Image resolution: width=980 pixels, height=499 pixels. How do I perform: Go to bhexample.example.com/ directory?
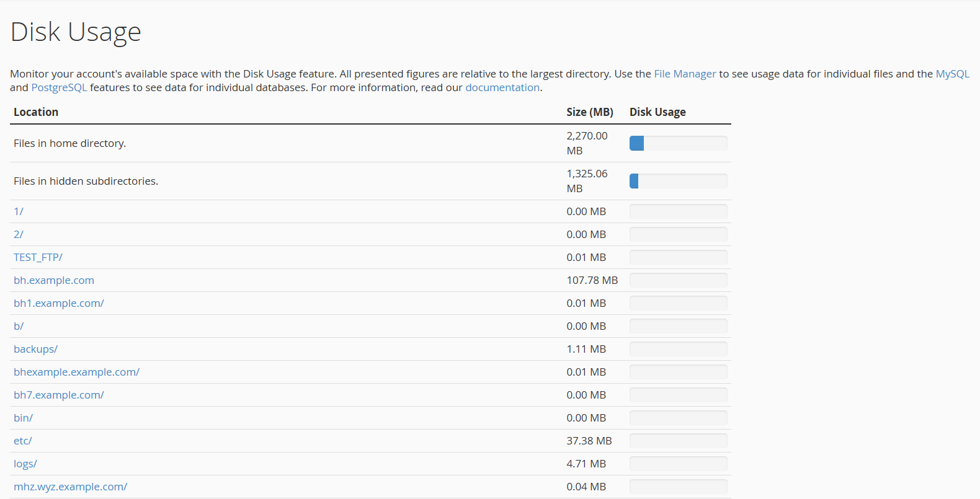tap(76, 372)
